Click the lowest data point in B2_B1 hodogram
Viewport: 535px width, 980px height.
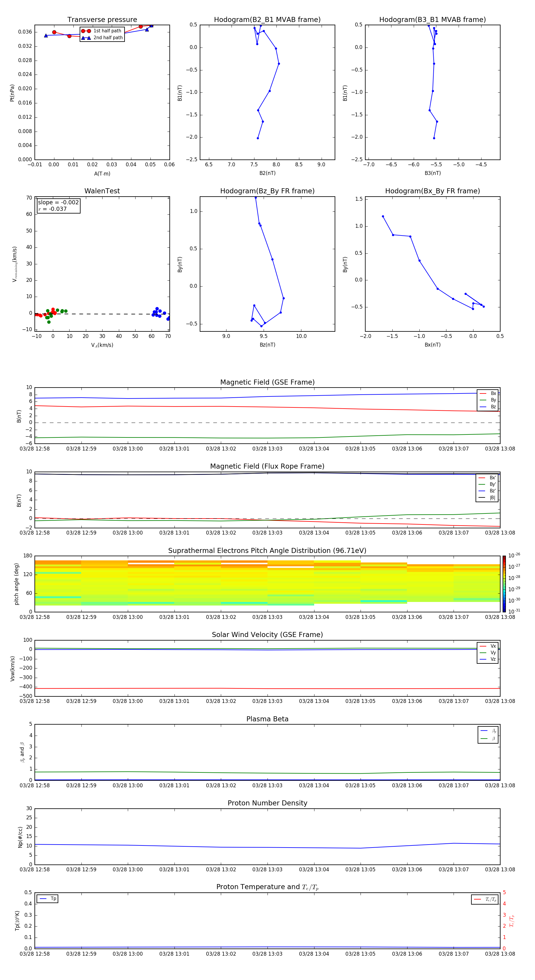258,138
